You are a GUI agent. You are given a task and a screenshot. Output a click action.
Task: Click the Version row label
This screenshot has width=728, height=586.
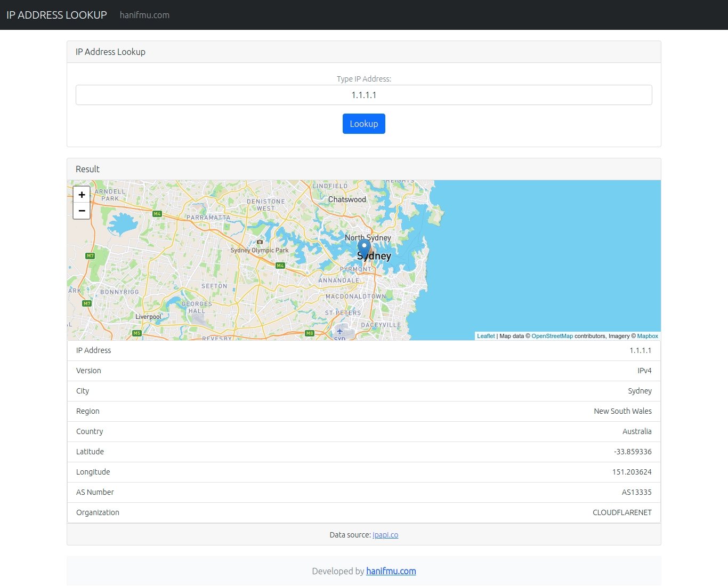tap(88, 371)
